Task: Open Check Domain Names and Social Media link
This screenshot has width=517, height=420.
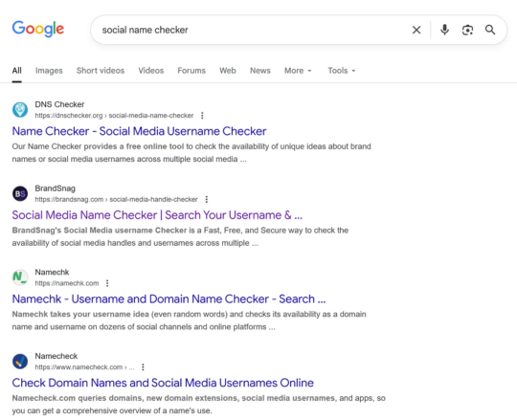Action: [x=163, y=383]
